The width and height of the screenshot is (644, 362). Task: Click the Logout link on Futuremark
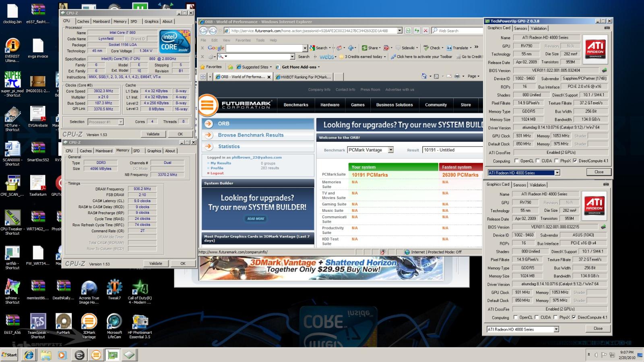click(x=217, y=173)
